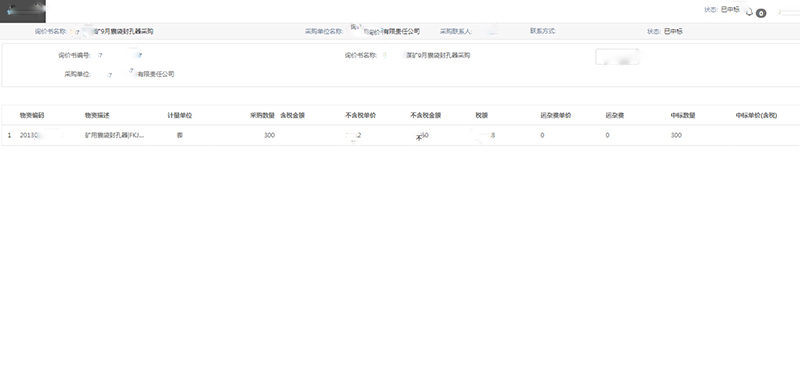Click 已中标 status in the top header
Viewport: 800px width, 375px height.
(x=730, y=10)
